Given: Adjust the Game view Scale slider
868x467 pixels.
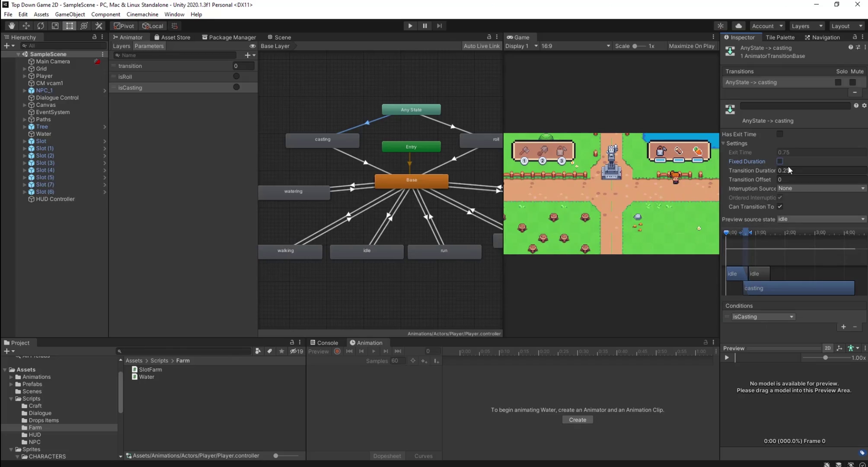Looking at the screenshot, I should [635, 46].
